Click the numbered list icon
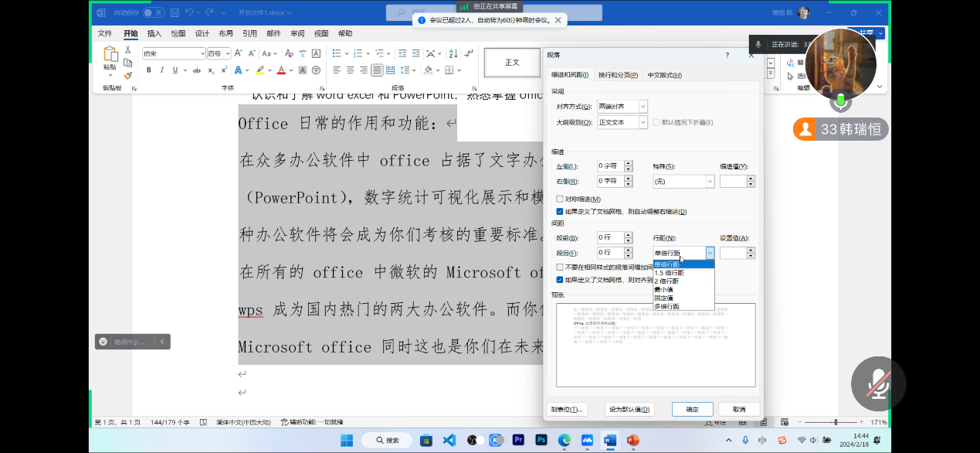The height and width of the screenshot is (453, 980). point(360,53)
